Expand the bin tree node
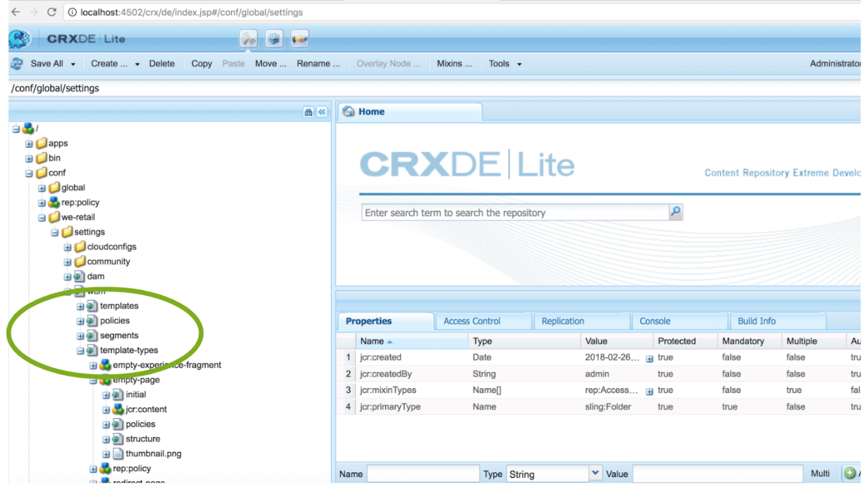868x492 pixels. (29, 159)
